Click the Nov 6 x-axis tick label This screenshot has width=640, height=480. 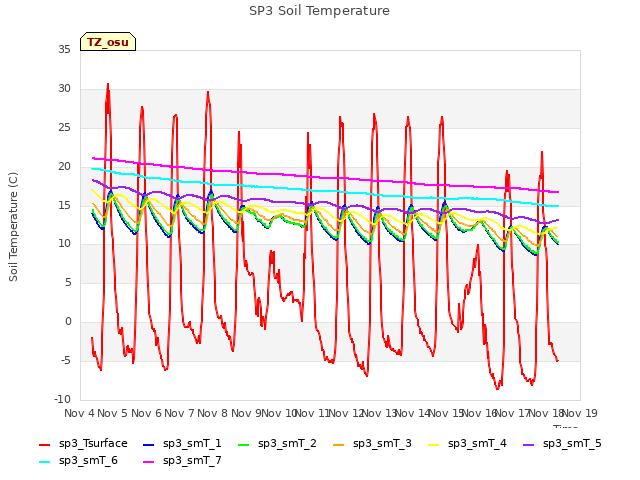point(146,413)
